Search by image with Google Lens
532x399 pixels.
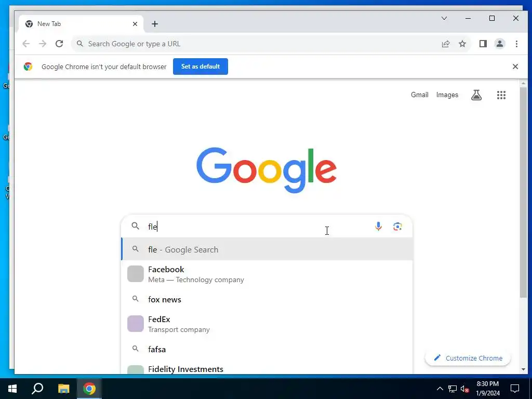397,227
